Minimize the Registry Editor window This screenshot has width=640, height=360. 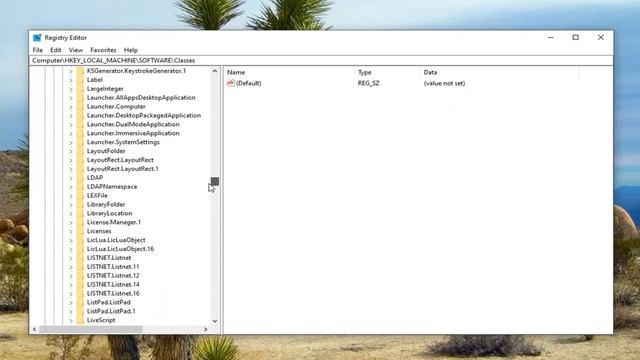pos(551,38)
